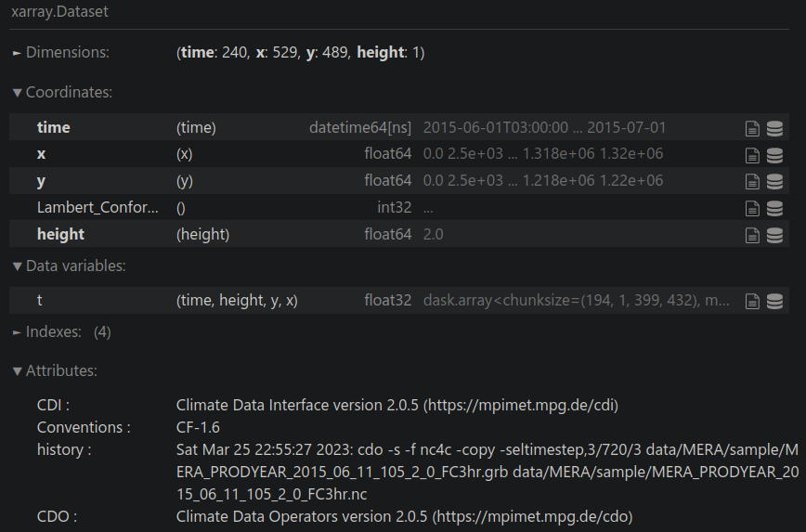The image size is (806, 532).
Task: Show attributes for the y coordinate
Action: [752, 181]
